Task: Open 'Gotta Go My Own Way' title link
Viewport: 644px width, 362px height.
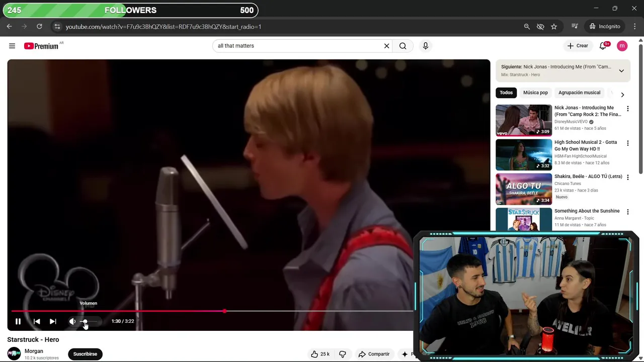Action: pos(586,145)
